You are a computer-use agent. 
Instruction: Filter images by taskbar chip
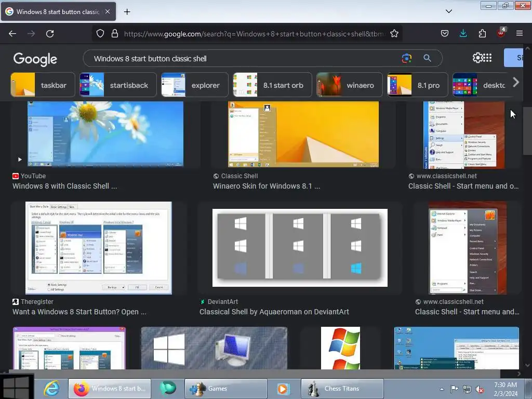pos(43,85)
